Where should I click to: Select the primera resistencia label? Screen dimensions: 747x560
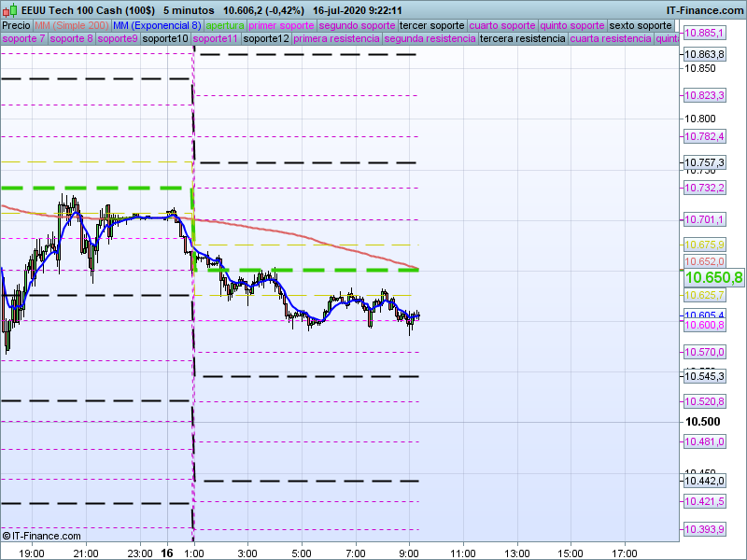click(x=335, y=39)
